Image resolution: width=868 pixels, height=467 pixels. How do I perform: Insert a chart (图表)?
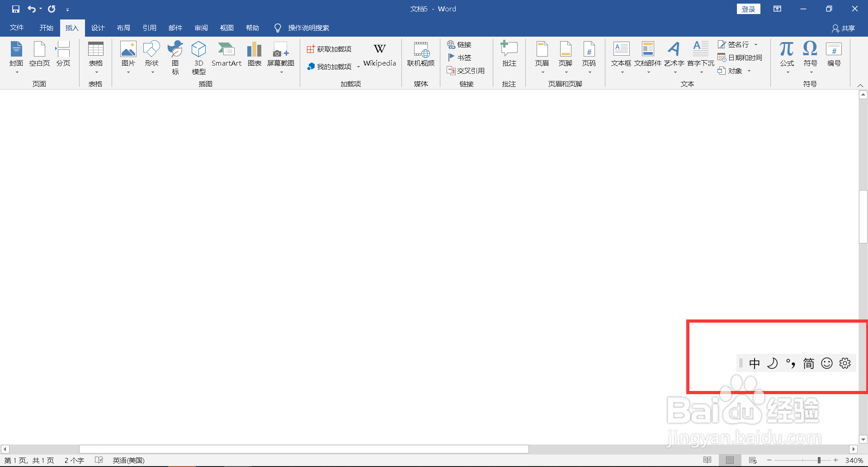pos(255,54)
